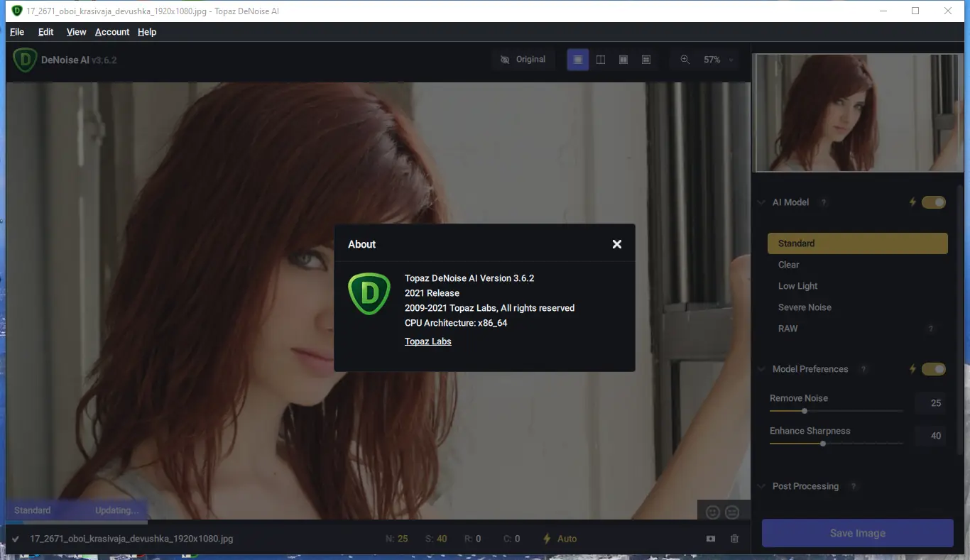Select the side-by-side view mode

(623, 60)
